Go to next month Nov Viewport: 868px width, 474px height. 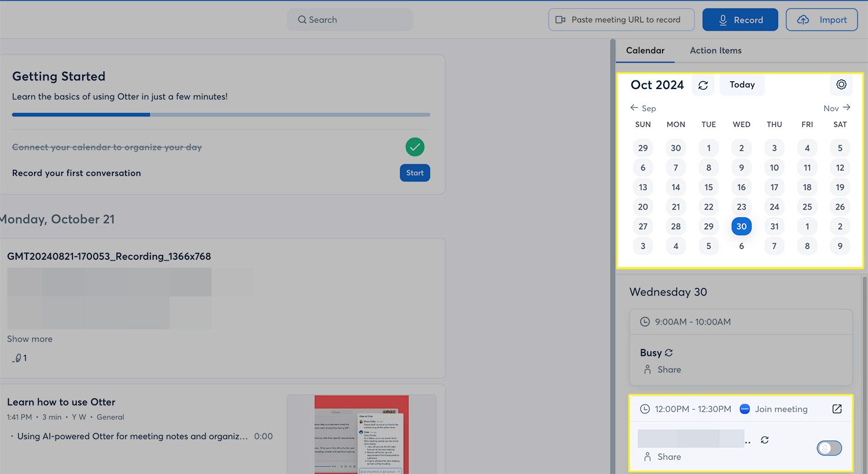(x=837, y=108)
